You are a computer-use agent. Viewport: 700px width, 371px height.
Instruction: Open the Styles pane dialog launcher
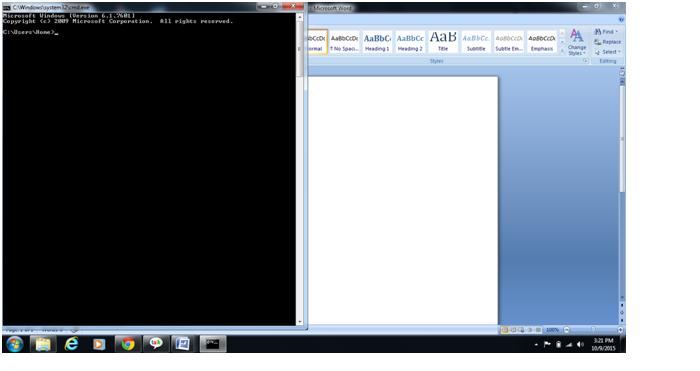point(585,61)
